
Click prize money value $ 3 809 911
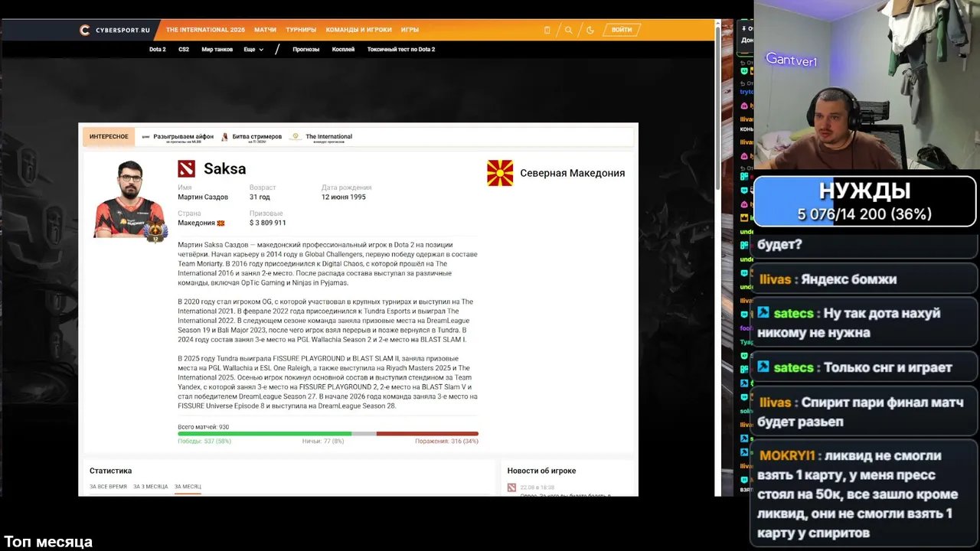[x=267, y=223]
